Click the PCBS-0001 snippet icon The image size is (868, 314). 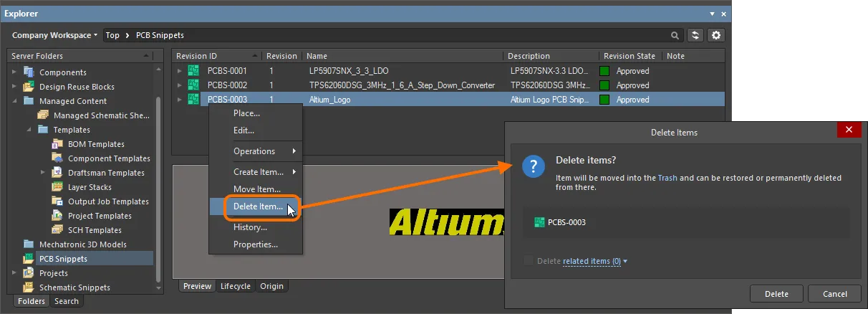coord(193,71)
